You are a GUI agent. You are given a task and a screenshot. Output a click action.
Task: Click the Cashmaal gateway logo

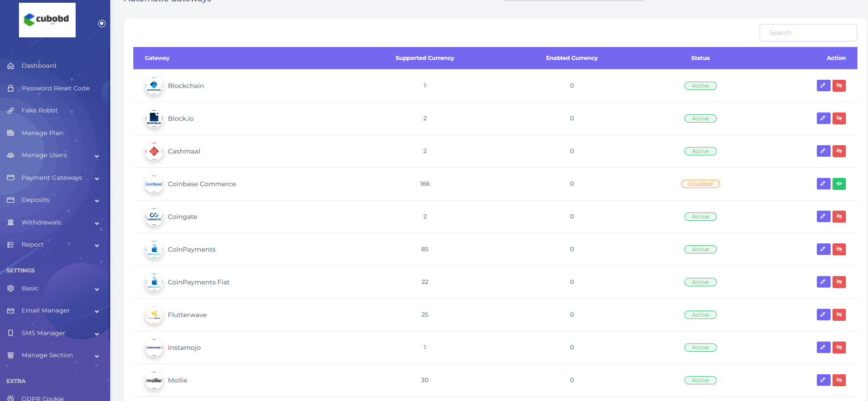click(154, 151)
